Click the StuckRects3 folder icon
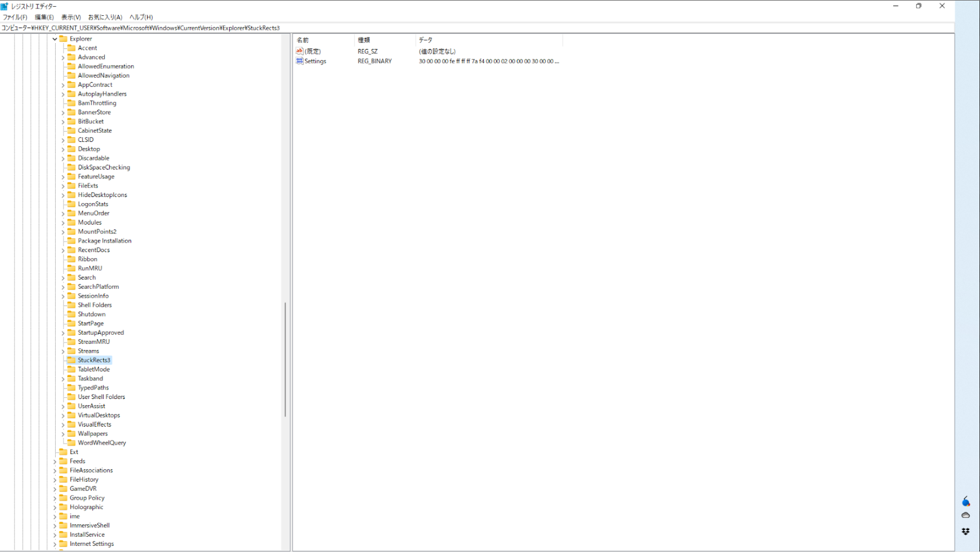980x552 pixels. (72, 360)
